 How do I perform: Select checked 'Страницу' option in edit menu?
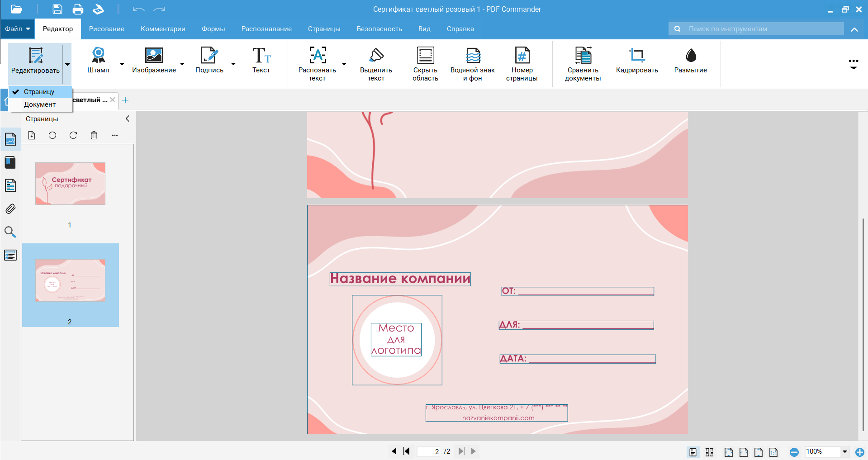click(x=39, y=92)
